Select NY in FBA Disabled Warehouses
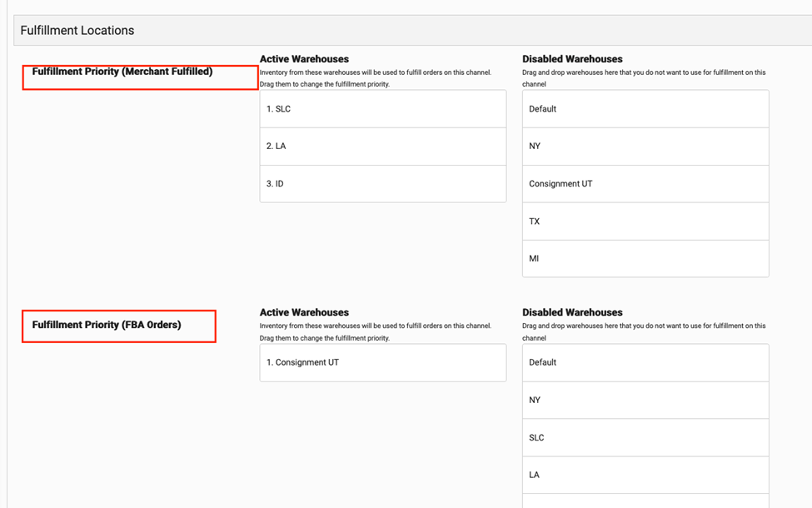812x508 pixels. click(x=645, y=400)
